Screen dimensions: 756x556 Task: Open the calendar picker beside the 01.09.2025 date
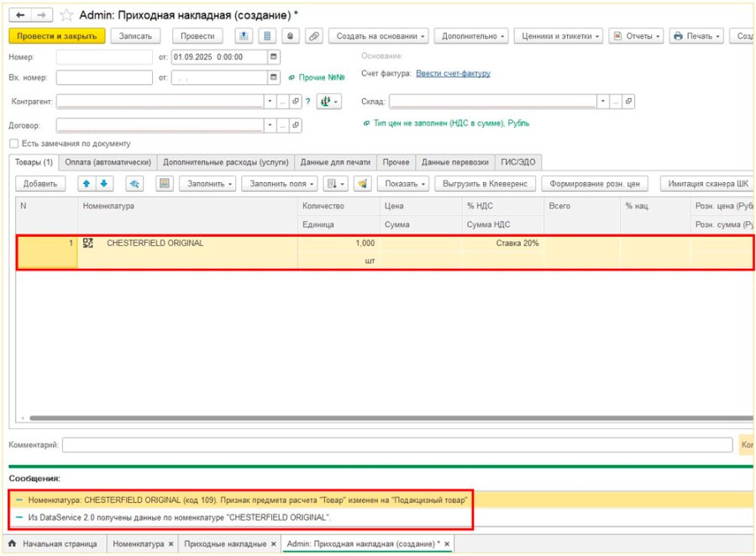[273, 57]
